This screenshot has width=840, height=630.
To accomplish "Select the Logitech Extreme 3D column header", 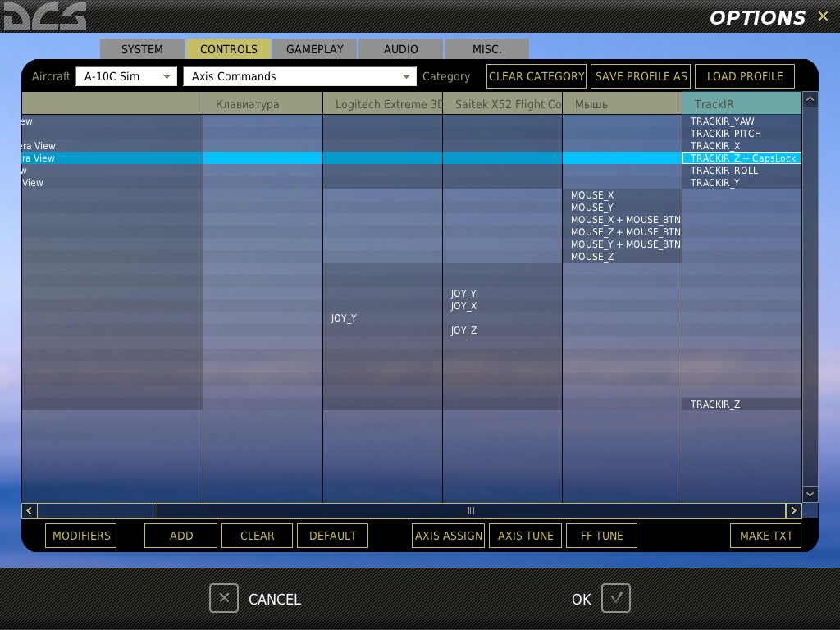I will tap(383, 104).
